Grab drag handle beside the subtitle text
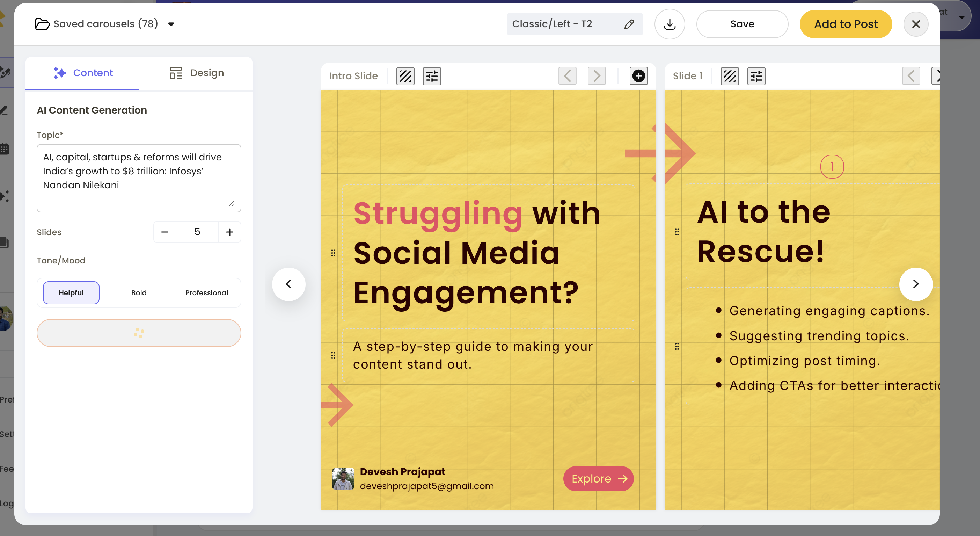This screenshot has height=536, width=980. point(333,355)
